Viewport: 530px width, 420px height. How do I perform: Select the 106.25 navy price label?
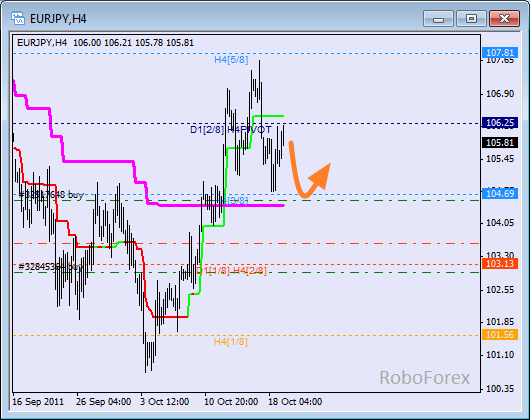(x=500, y=123)
